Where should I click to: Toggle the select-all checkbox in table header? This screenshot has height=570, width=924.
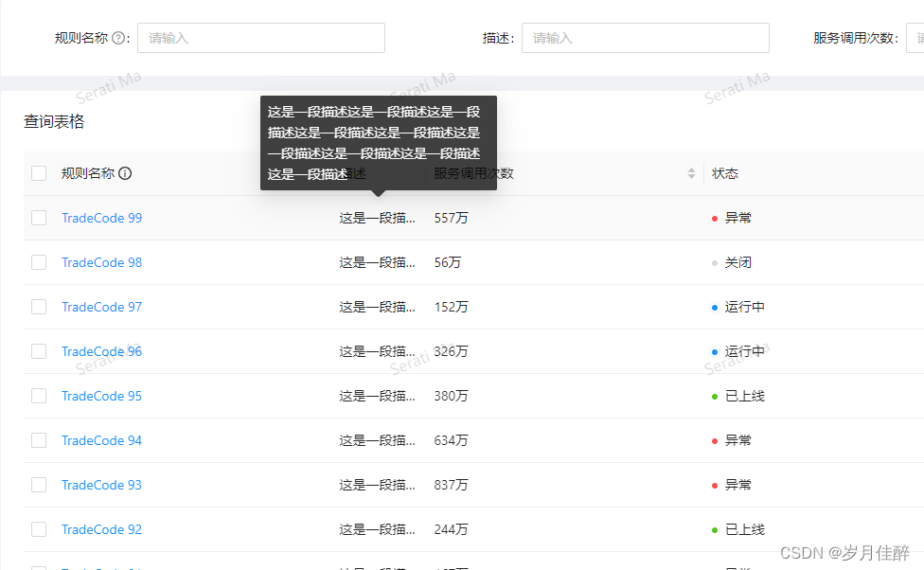[39, 173]
